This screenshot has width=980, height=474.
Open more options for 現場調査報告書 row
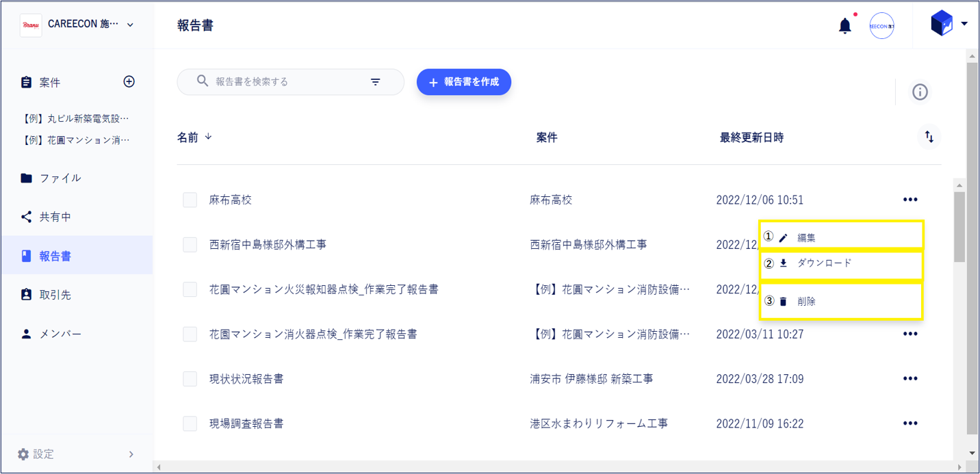click(x=910, y=423)
